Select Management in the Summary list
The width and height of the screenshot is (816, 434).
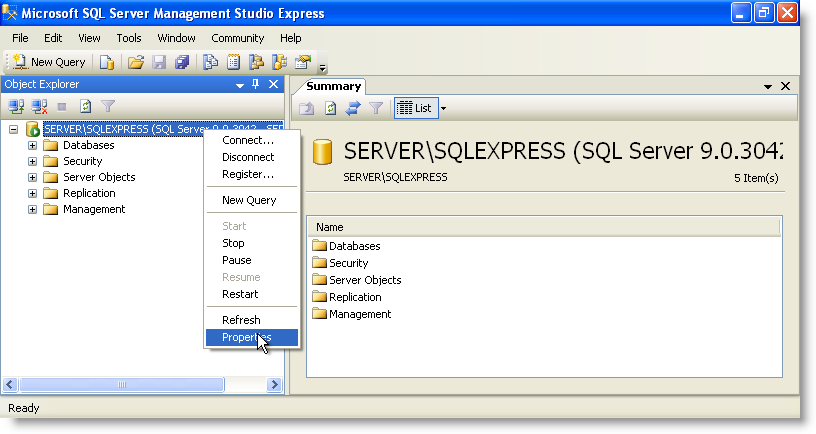(x=360, y=314)
